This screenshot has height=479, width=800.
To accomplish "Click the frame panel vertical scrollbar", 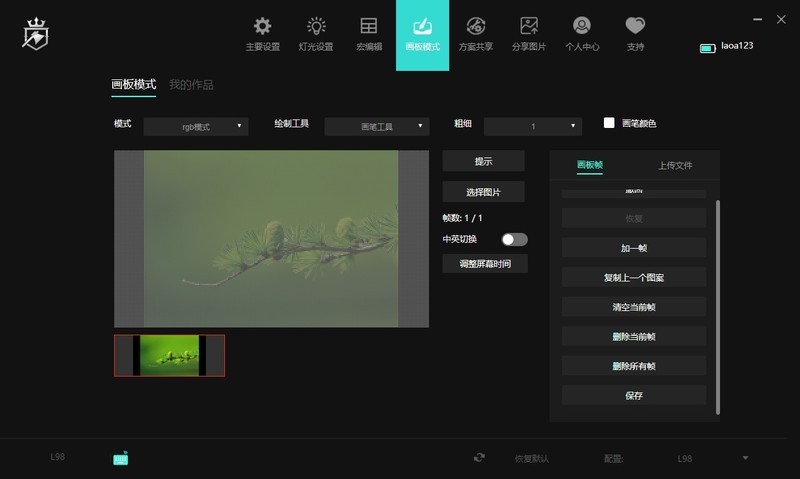I will [x=718, y=307].
